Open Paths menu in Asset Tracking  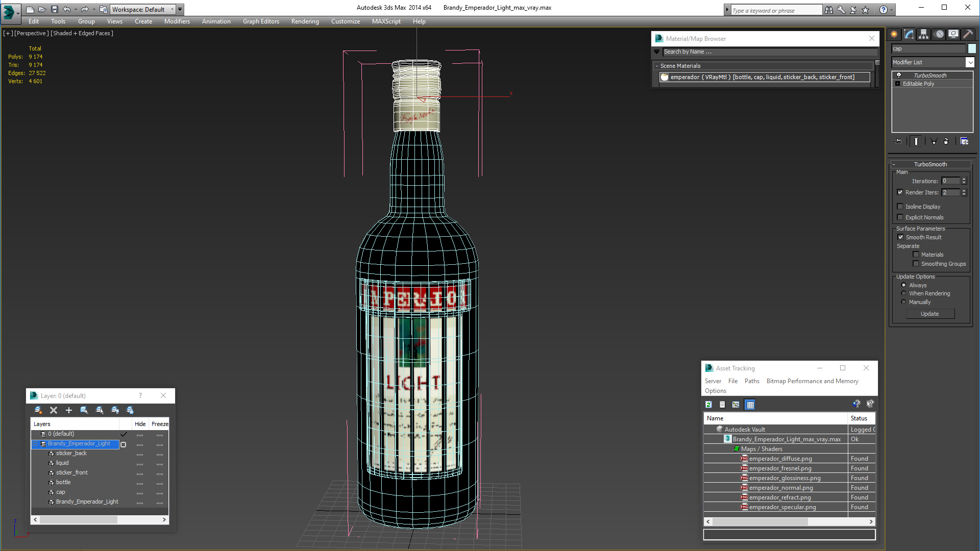(752, 381)
